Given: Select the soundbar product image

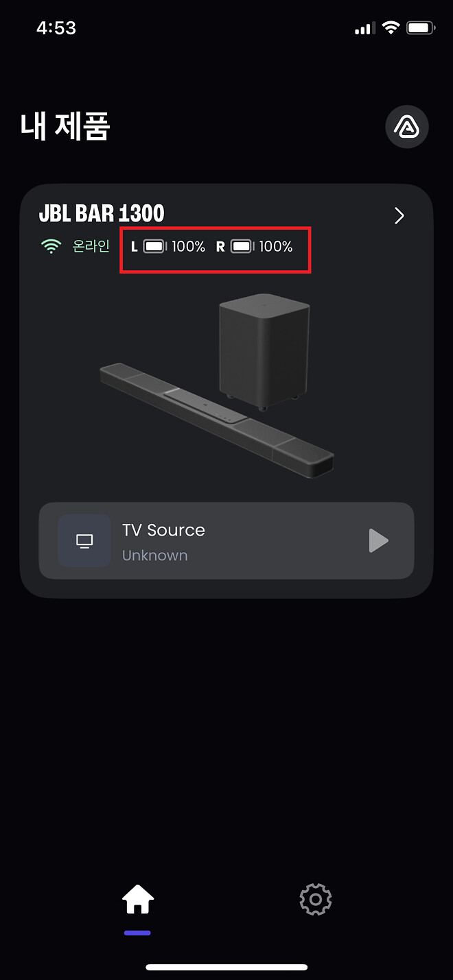Looking at the screenshot, I should tap(217, 421).
